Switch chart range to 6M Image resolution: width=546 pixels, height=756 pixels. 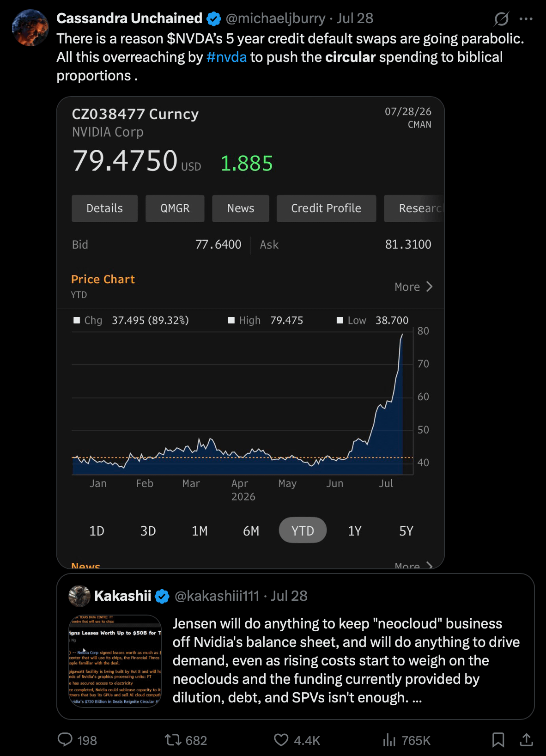coord(251,530)
